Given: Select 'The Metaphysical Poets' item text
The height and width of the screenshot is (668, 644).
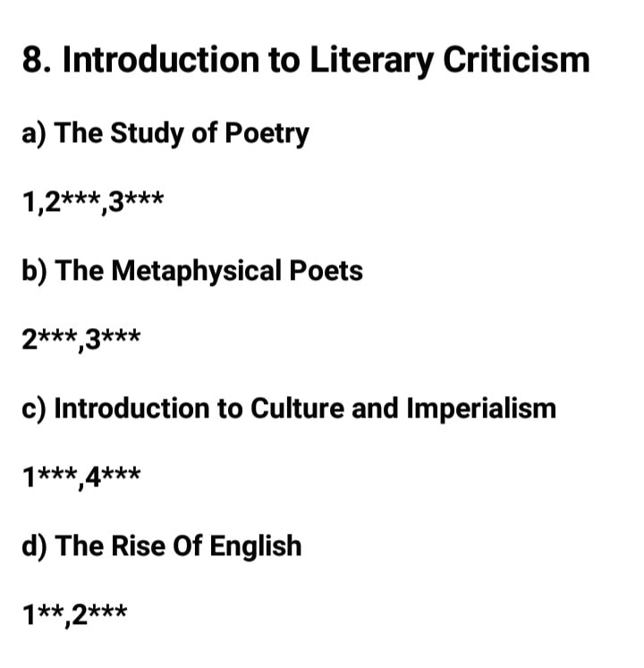Looking at the screenshot, I should [208, 271].
